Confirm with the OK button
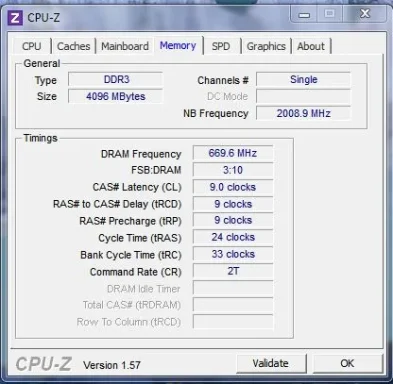 [347, 363]
